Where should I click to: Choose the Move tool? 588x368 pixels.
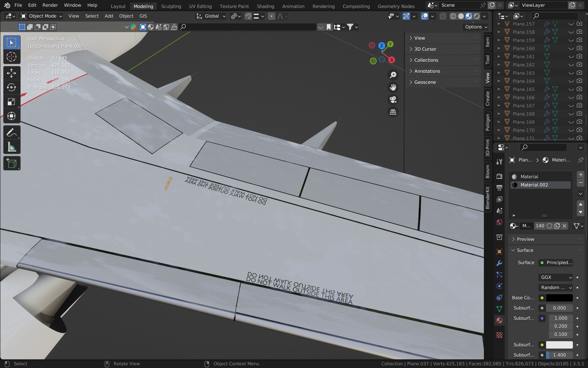click(11, 73)
